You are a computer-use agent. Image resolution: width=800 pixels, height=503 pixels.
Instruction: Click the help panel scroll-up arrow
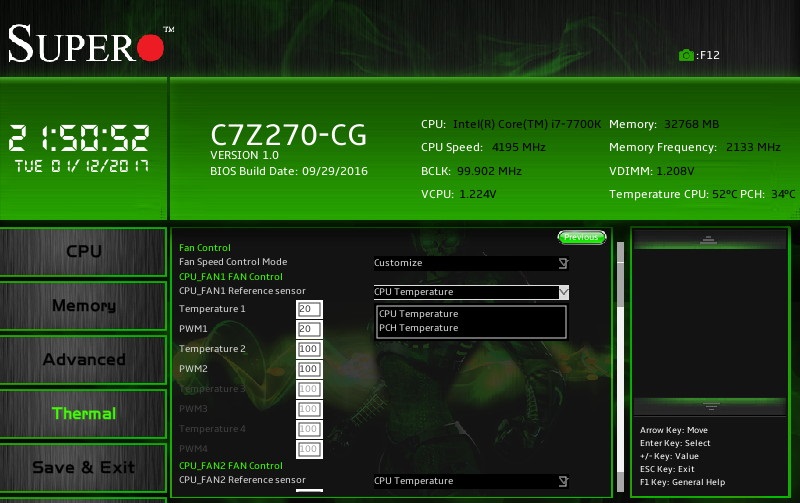tap(709, 240)
